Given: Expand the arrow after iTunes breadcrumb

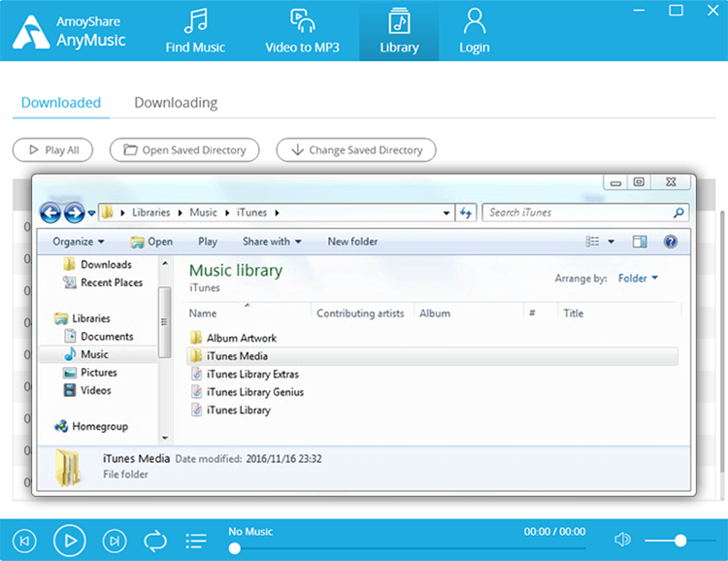Looking at the screenshot, I should (x=278, y=214).
